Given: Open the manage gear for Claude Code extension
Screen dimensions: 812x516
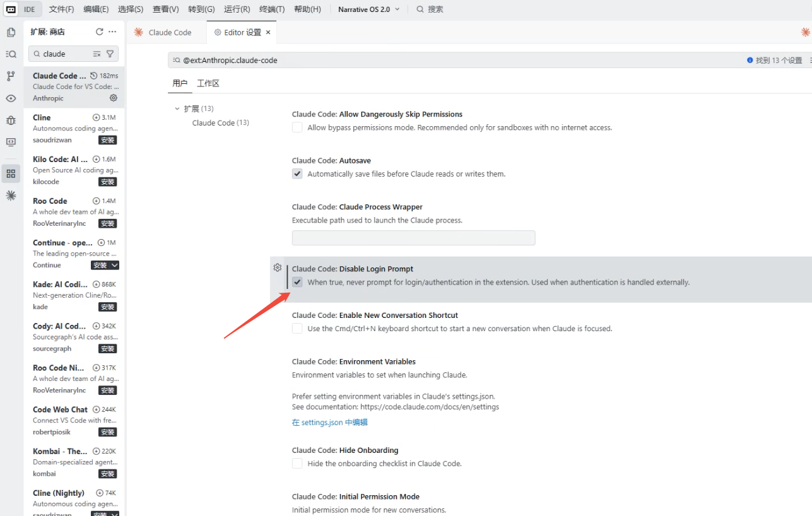Looking at the screenshot, I should (114, 98).
